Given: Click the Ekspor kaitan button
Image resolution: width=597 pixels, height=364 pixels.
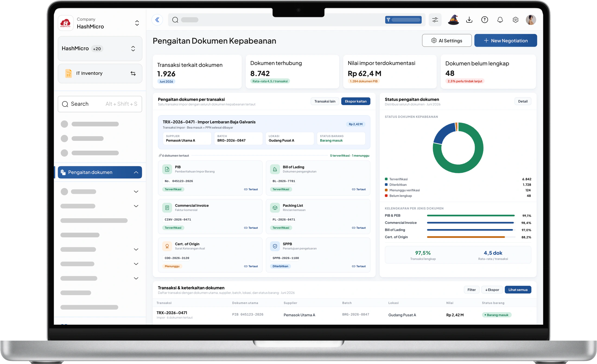Looking at the screenshot, I should 356,101.
